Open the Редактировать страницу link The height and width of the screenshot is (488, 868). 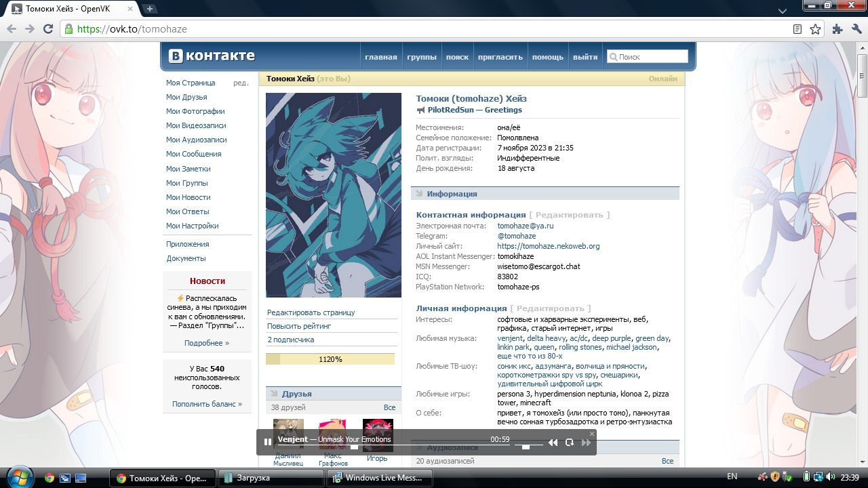point(311,312)
